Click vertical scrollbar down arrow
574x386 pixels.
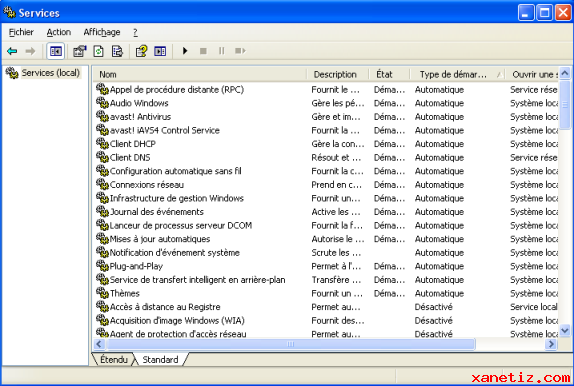(565, 330)
